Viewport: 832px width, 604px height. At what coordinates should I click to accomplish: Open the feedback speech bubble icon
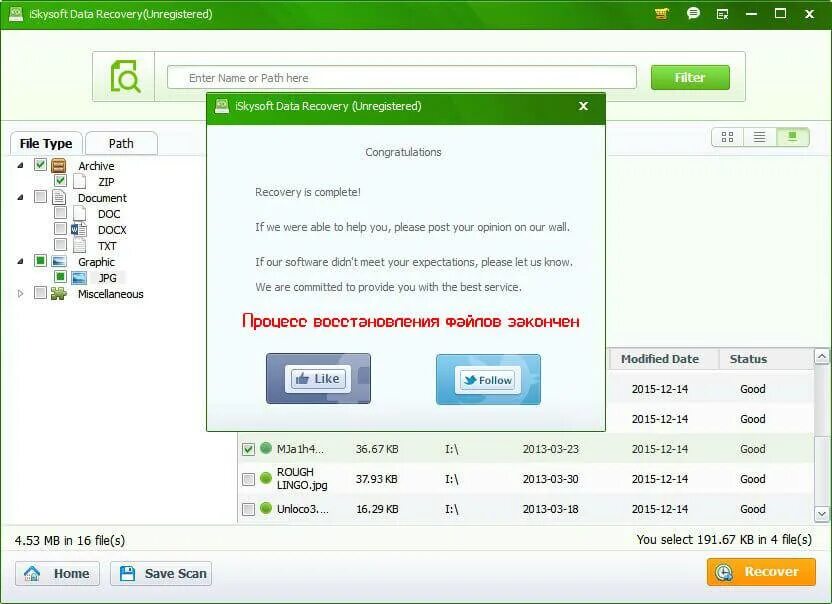(693, 14)
